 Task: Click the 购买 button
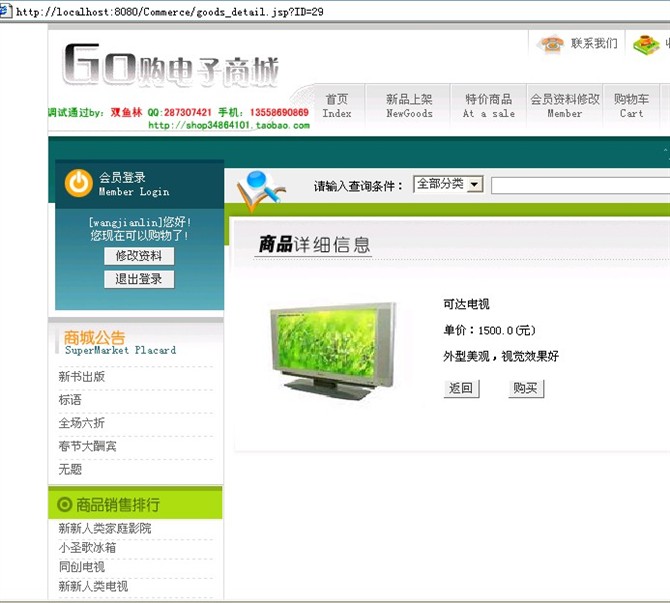click(526, 388)
